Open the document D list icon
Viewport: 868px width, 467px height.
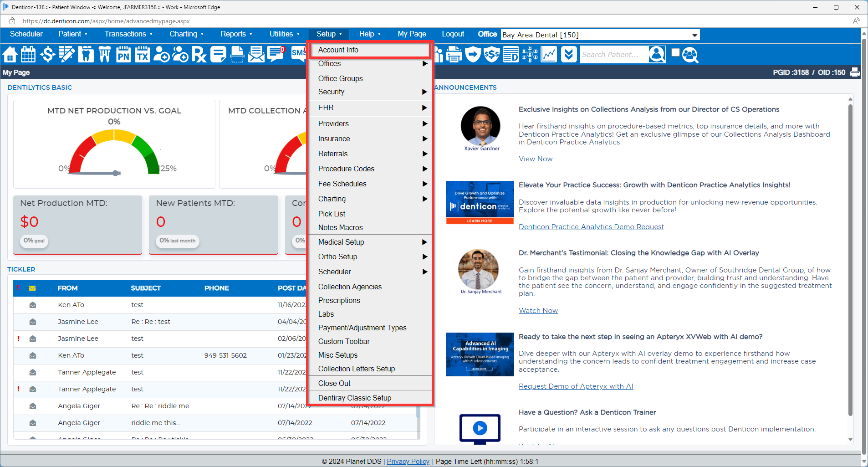coord(511,55)
